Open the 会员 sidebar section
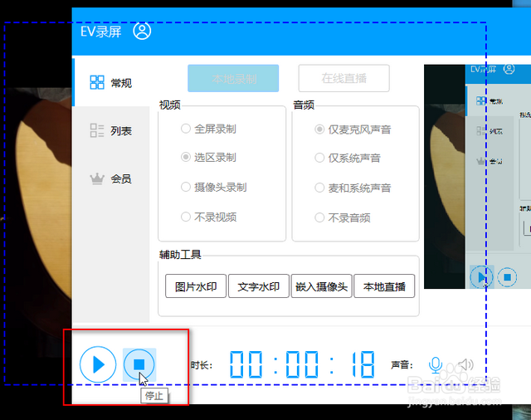 110,178
